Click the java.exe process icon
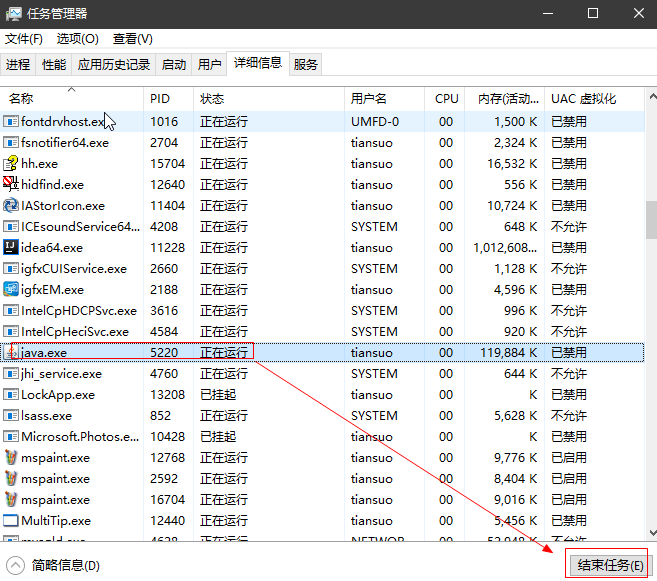Viewport: 657px width, 581px height. coord(11,352)
